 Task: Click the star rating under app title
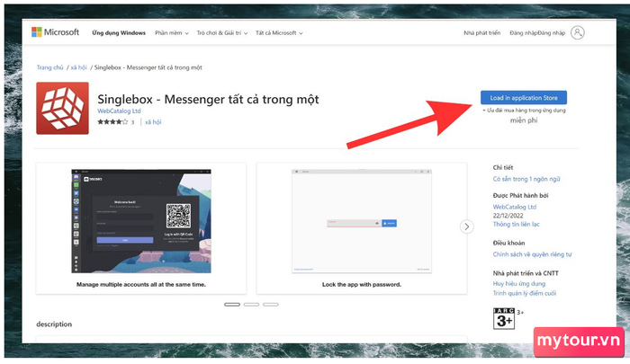[112, 121]
